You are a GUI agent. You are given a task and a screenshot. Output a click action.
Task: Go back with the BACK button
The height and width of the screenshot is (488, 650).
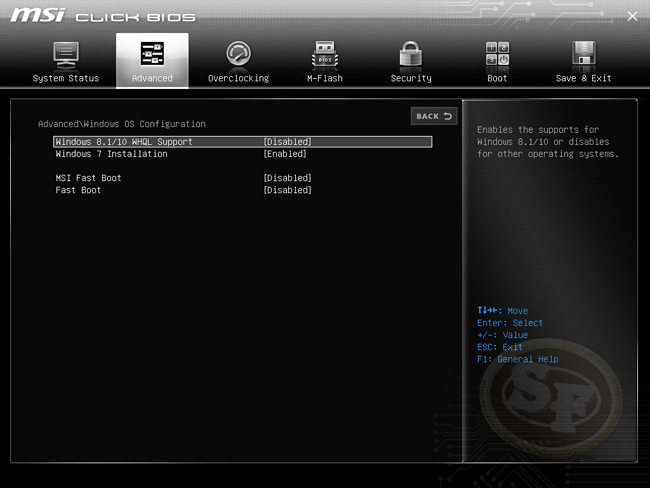434,116
